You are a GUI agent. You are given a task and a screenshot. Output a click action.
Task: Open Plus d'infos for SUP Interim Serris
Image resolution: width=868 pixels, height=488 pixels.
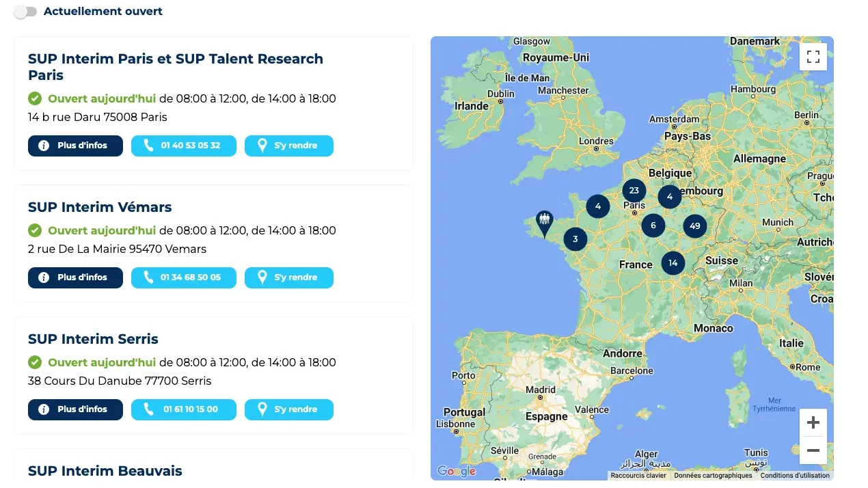[x=75, y=409]
